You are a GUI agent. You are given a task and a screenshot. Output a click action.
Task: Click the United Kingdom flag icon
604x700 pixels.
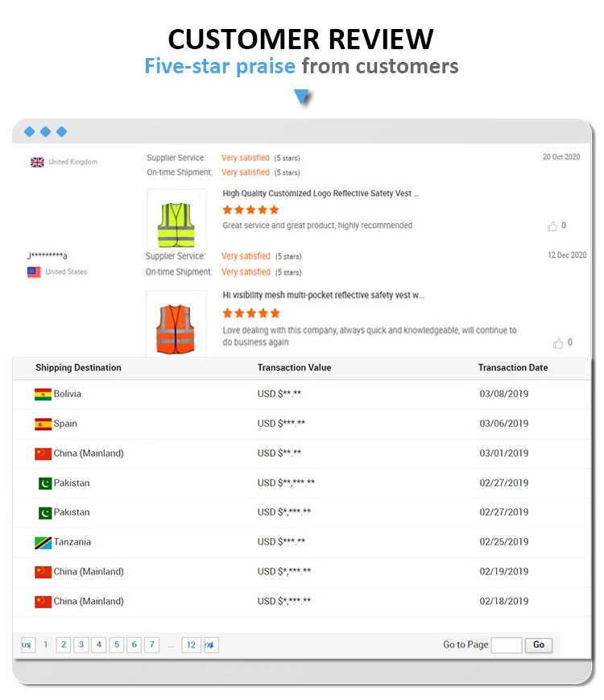click(38, 162)
